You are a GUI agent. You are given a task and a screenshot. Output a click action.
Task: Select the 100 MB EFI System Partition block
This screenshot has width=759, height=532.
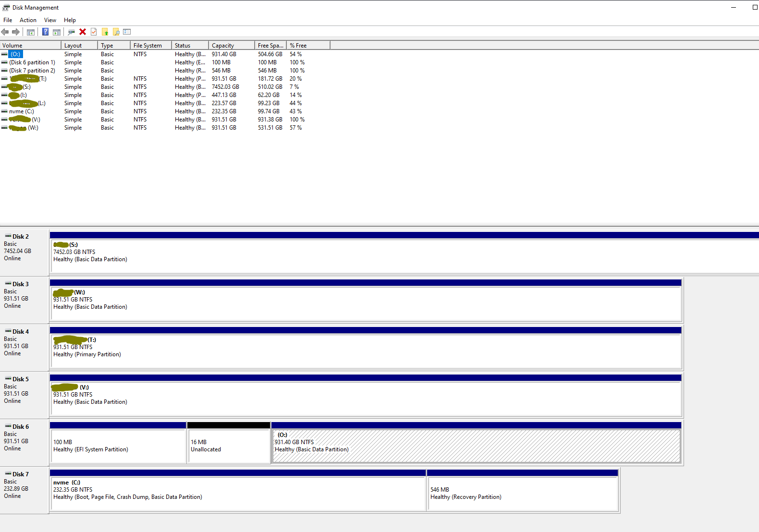pos(118,443)
